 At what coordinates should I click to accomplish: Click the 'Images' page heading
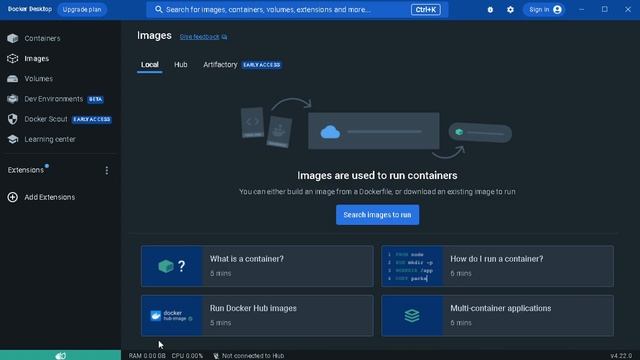click(x=154, y=36)
